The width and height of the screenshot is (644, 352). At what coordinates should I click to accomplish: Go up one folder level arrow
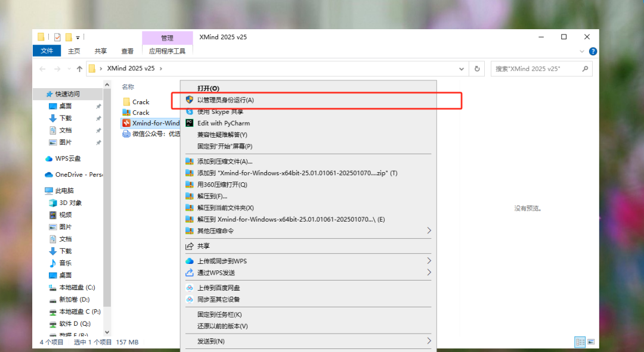[79, 68]
